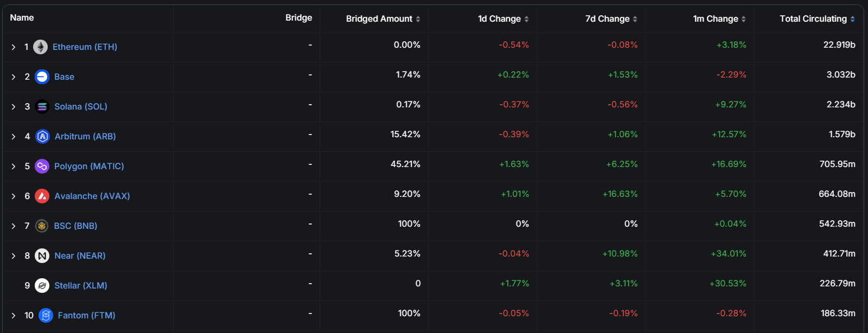The width and height of the screenshot is (868, 333).
Task: Expand the BSC (BNB) row
Action: click(14, 226)
